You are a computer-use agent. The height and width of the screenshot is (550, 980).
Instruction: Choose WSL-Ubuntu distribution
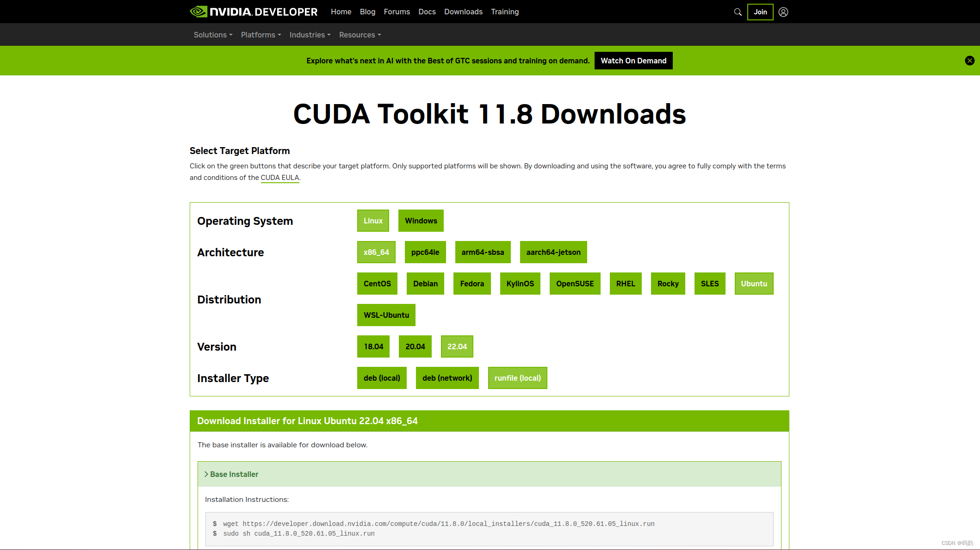tap(386, 315)
